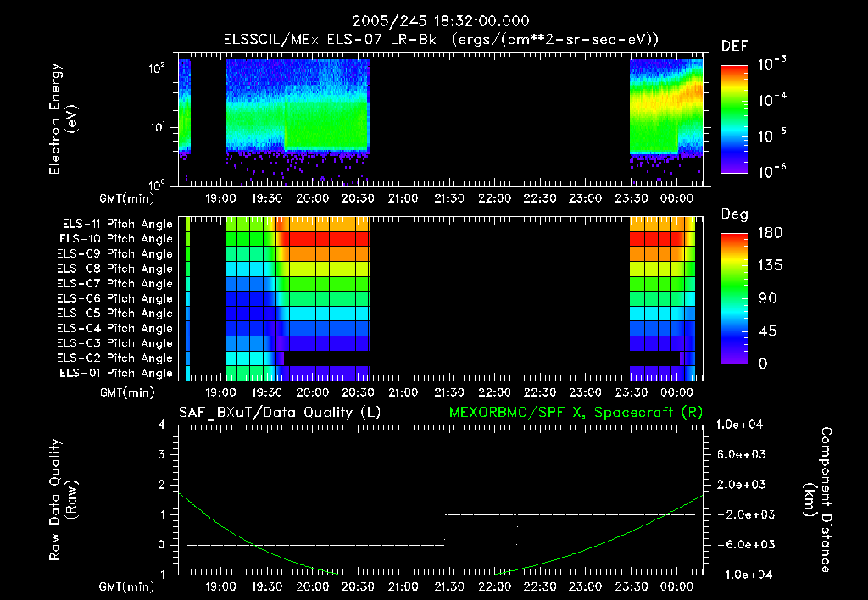Click the Deg pitch-angle color bar

(735, 298)
